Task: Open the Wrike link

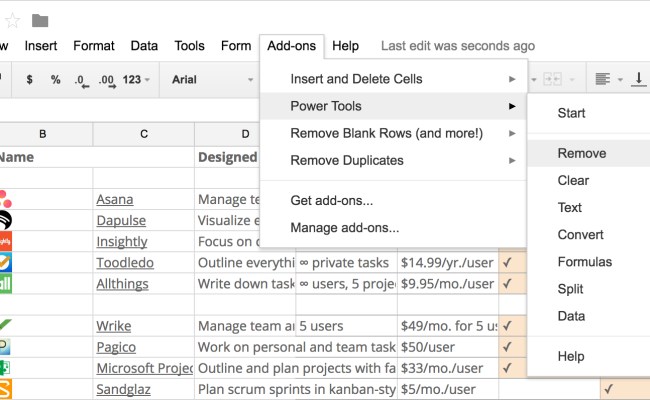Action: (113, 326)
